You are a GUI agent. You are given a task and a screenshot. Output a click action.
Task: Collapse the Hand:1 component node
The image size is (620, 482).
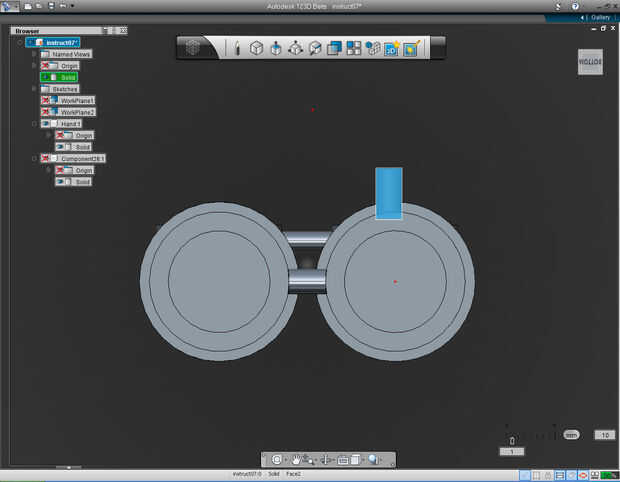coord(34,124)
